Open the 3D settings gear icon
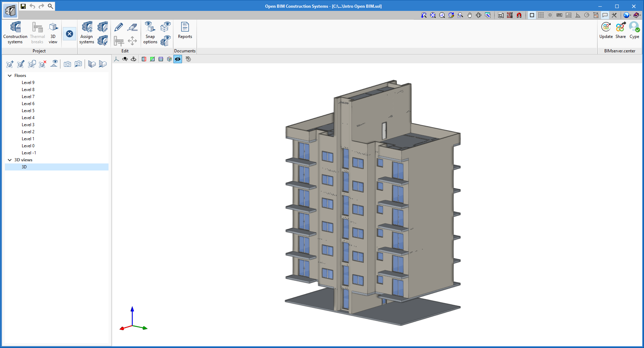 click(x=188, y=59)
